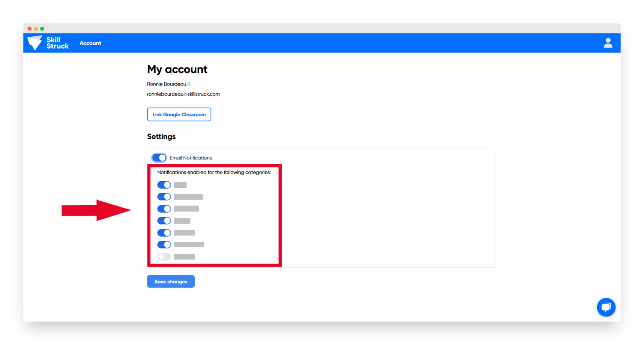Viewport: 644px width, 345px height.
Task: Disable the first notification category toggle
Action: pos(164,184)
